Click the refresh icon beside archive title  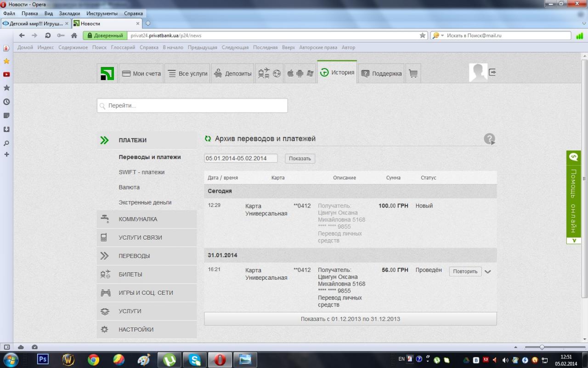tap(208, 139)
